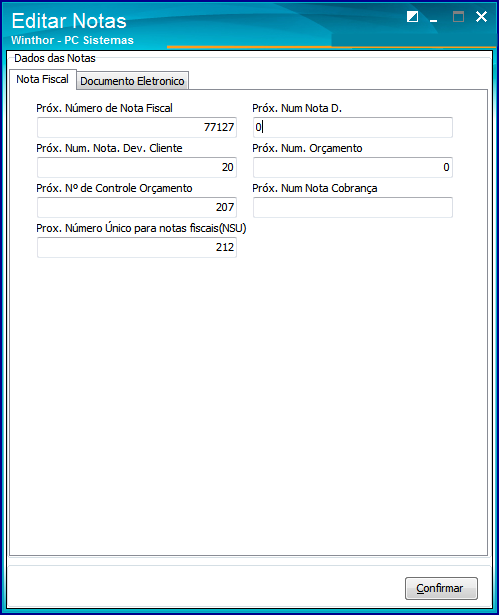Click the disabled maximize window icon
This screenshot has width=499, height=615.
[458, 17]
